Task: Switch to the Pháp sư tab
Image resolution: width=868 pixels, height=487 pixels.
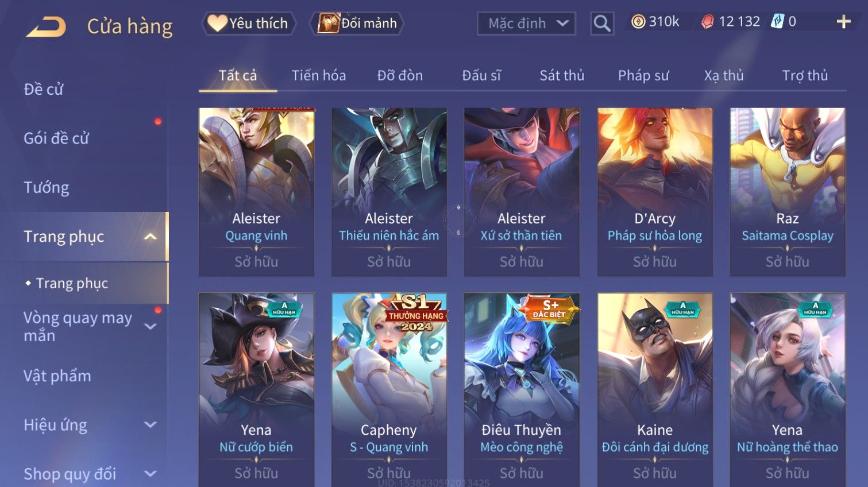Action: pyautogui.click(x=643, y=75)
